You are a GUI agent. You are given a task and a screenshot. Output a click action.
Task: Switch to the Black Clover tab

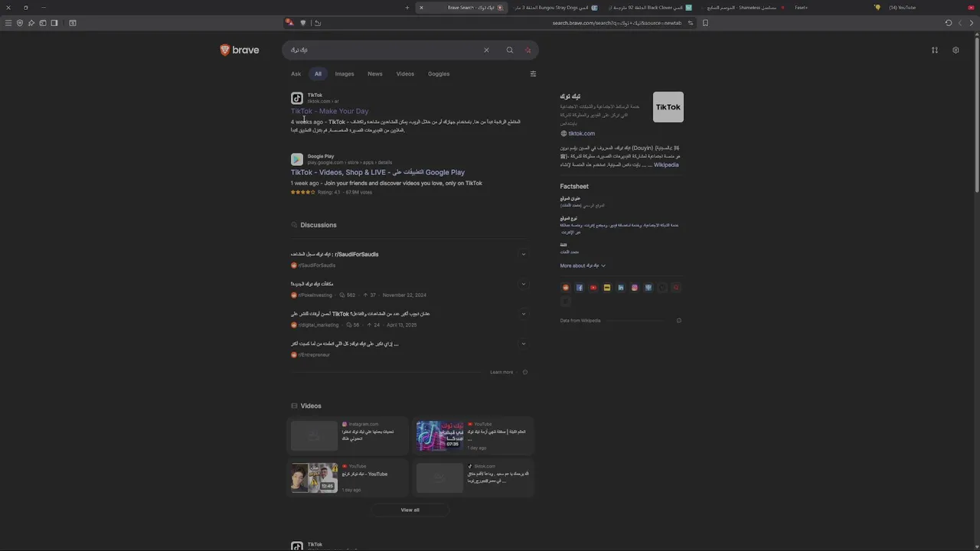[x=649, y=8]
